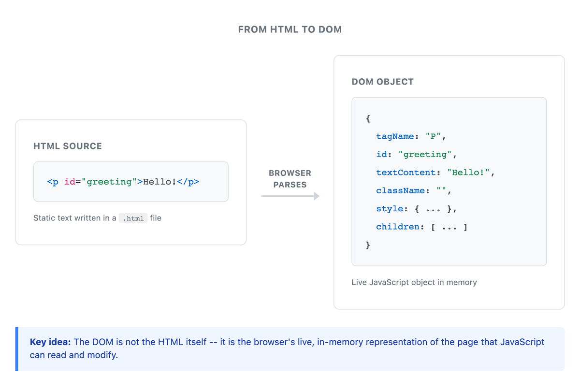
Task: Click the 'FROM HTML TO DOM' title
Action: point(290,29)
